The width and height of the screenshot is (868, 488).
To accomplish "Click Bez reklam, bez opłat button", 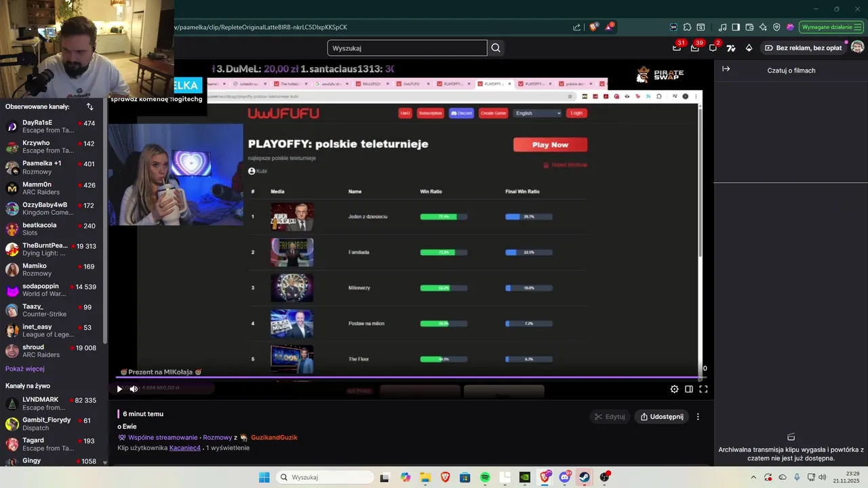I will (x=804, y=48).
